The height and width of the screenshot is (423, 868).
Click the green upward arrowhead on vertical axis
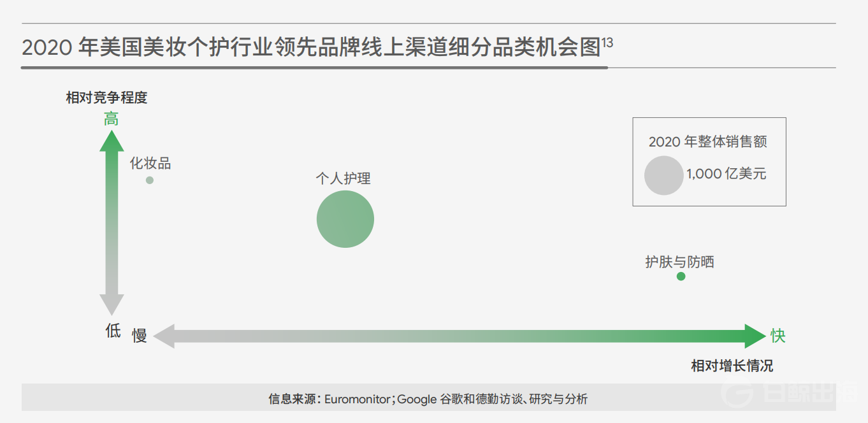pyautogui.click(x=112, y=140)
